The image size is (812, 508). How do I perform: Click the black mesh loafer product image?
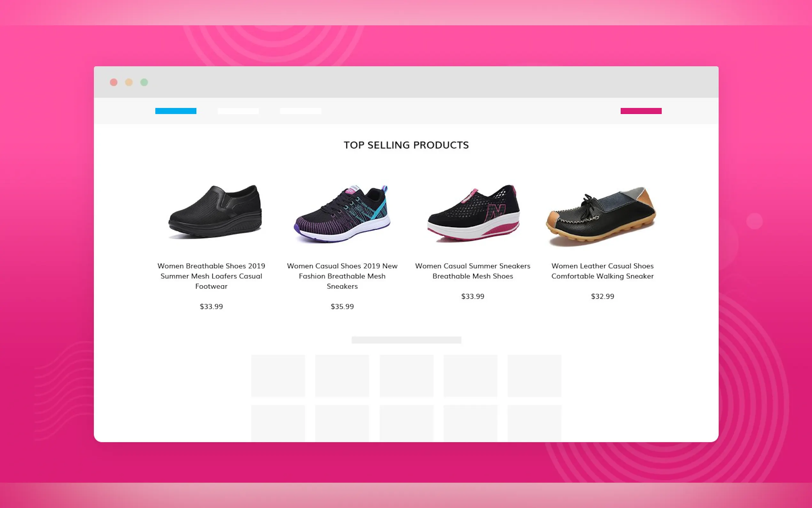point(215,212)
